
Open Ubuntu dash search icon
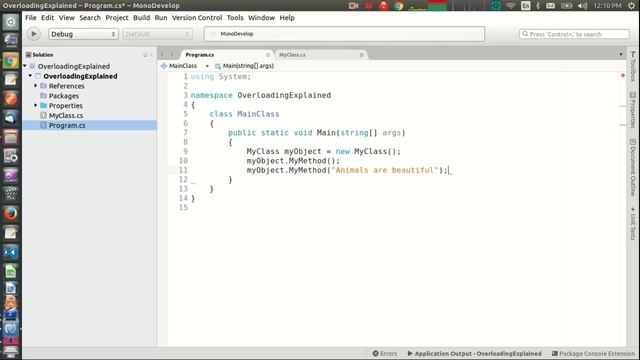pos(11,22)
